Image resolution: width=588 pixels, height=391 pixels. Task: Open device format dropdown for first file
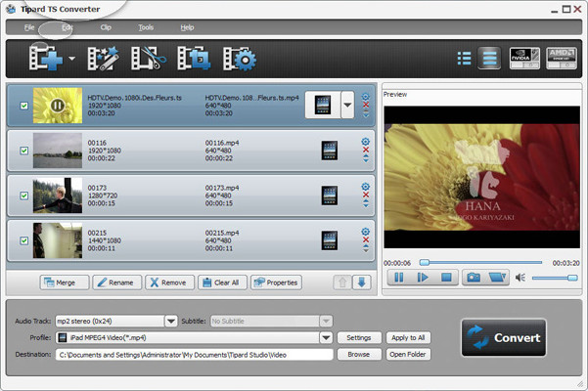coord(347,105)
